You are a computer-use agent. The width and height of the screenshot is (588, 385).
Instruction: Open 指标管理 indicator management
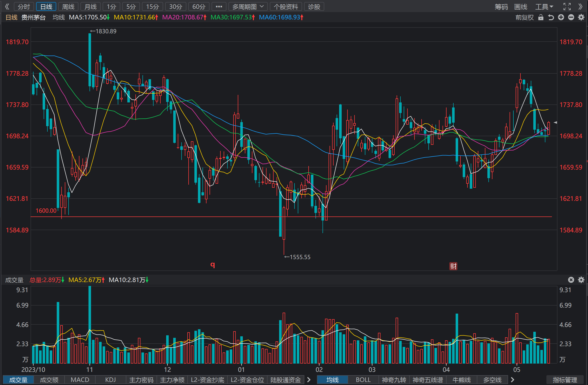click(x=565, y=380)
